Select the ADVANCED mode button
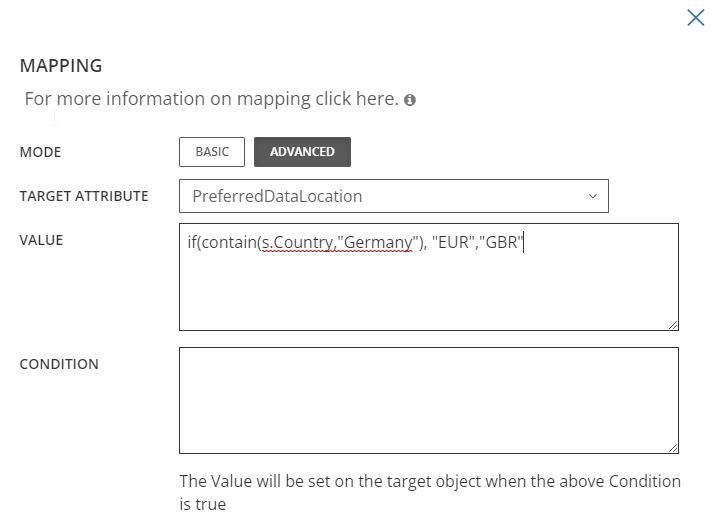716x526 pixels. [x=302, y=152]
